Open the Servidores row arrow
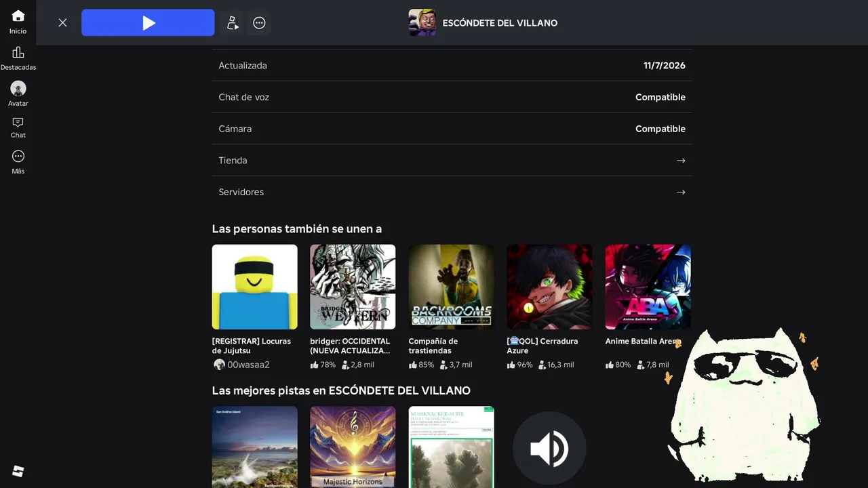This screenshot has height=488, width=868. click(x=681, y=192)
